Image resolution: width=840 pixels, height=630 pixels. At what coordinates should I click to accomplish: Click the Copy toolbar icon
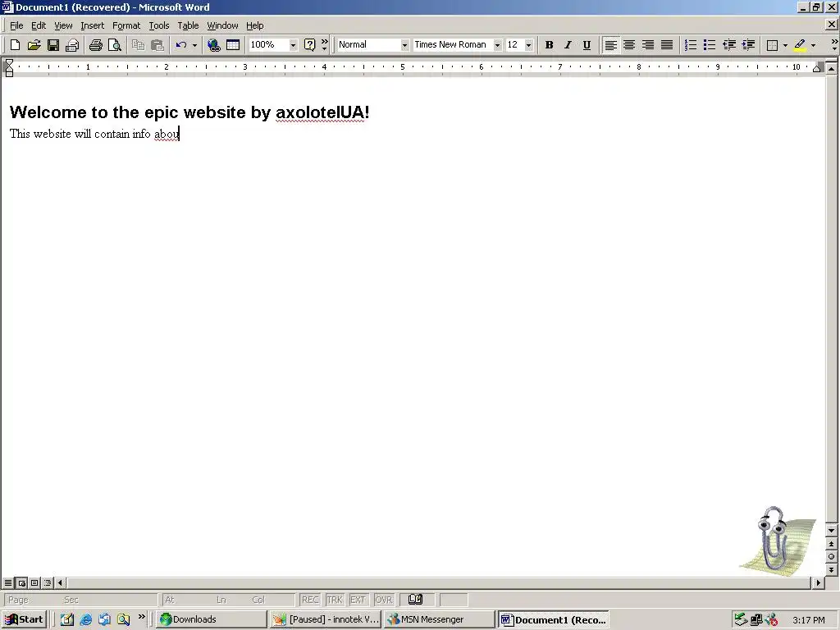point(138,45)
